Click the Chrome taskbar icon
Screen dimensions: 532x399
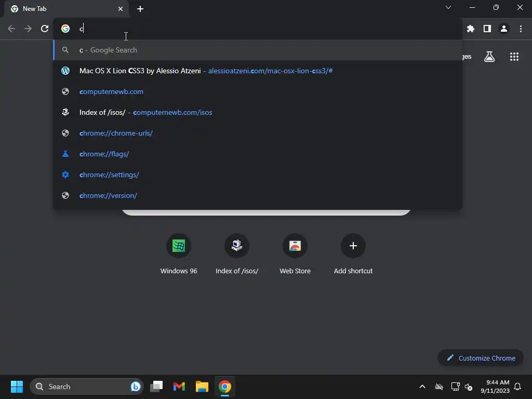tap(224, 387)
